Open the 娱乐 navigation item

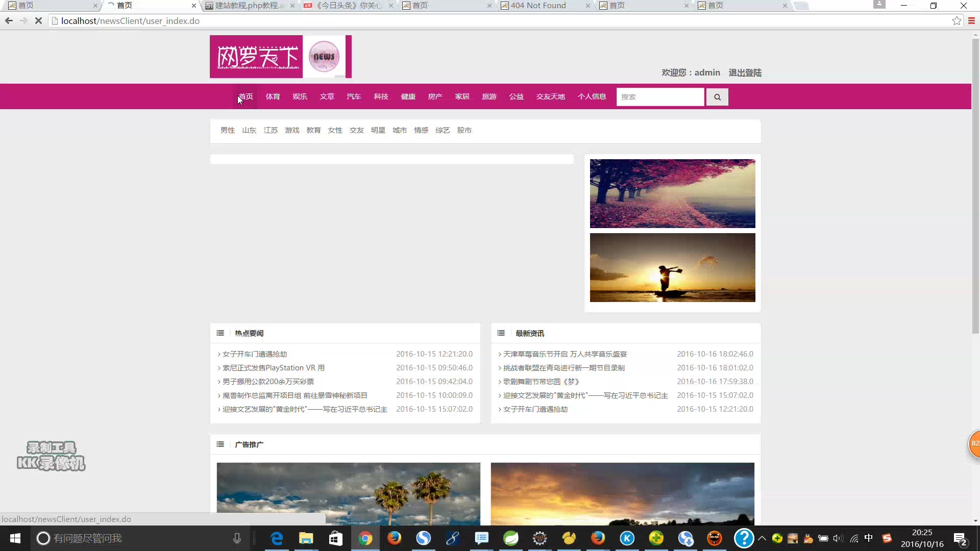coord(300,96)
